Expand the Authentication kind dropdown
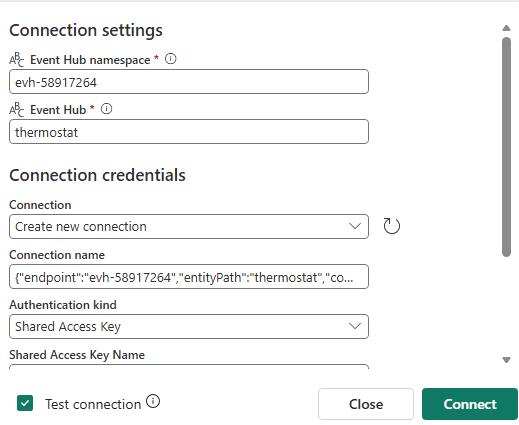Screen dimensions: 519x425 pyautogui.click(x=189, y=326)
